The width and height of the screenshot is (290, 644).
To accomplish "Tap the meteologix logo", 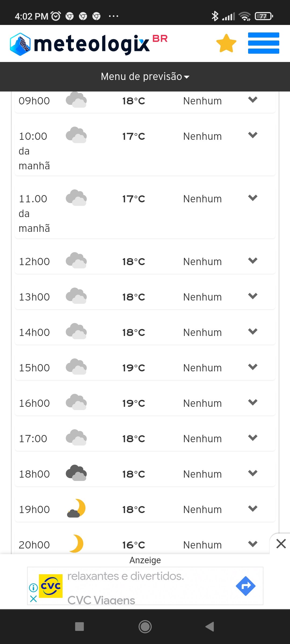I will point(89,44).
